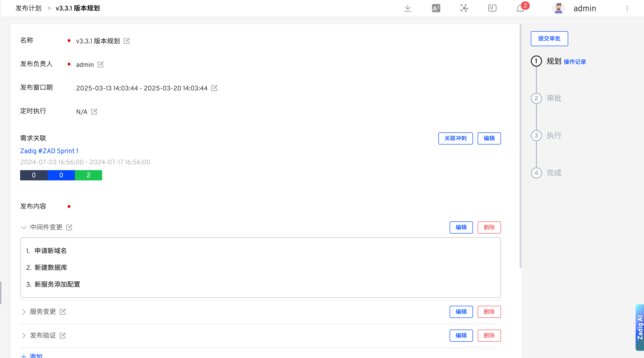644x358 pixels.
Task: Click the notification bell icon
Action: point(520,8)
